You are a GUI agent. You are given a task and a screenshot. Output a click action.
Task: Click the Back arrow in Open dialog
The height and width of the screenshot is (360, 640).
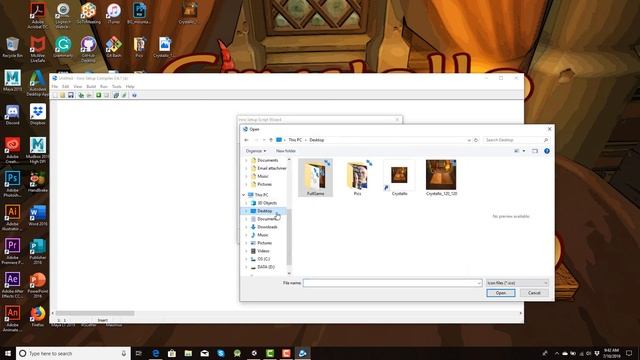coord(246,140)
